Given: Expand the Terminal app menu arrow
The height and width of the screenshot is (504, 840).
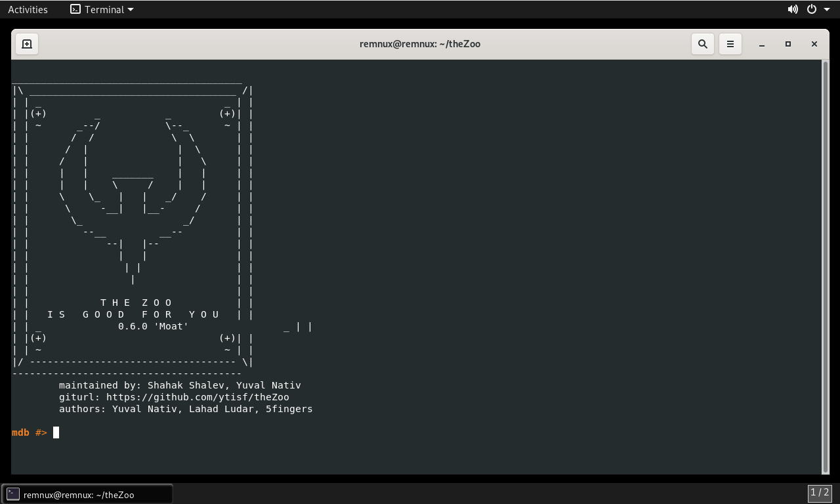Looking at the screenshot, I should [130, 9].
